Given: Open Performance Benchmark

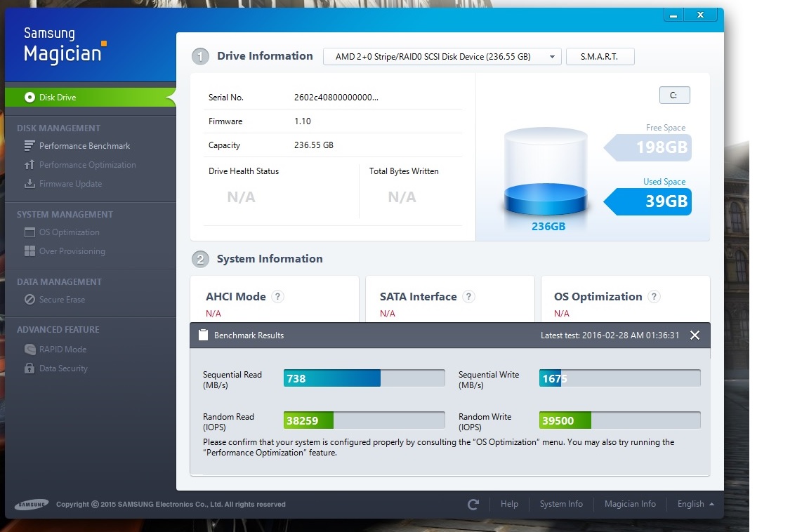Looking at the screenshot, I should click(84, 146).
